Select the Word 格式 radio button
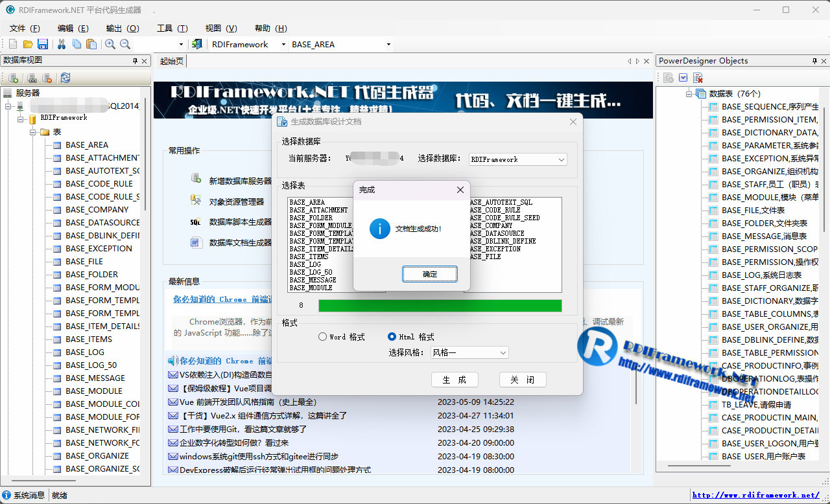 click(322, 337)
